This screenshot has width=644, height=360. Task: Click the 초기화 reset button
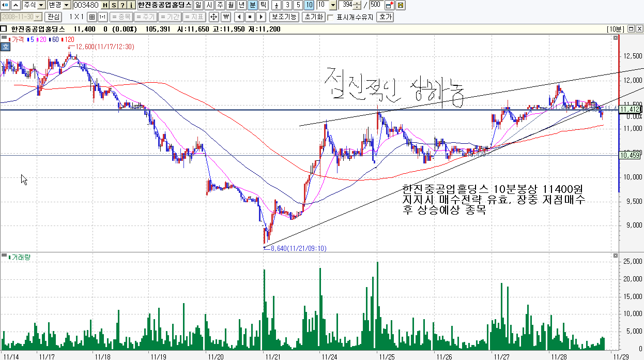click(x=313, y=17)
